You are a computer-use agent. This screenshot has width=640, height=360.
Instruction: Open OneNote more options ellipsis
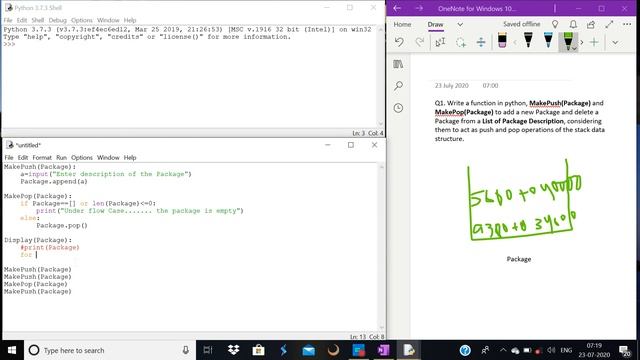tap(627, 24)
